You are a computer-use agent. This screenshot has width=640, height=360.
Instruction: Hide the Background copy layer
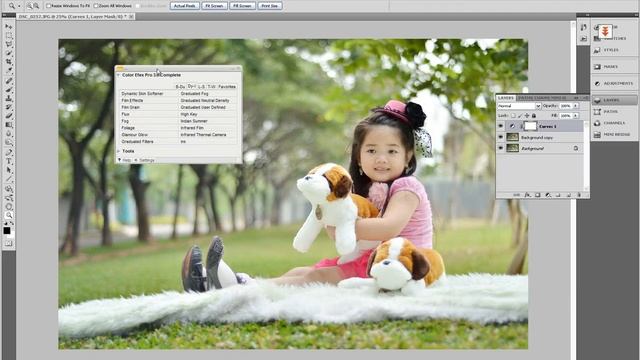[x=501, y=137]
